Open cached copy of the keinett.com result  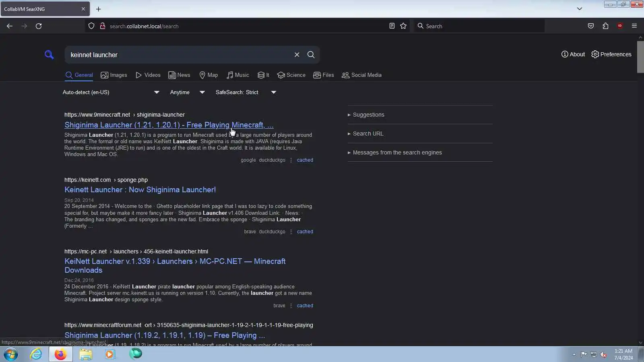[305, 232]
